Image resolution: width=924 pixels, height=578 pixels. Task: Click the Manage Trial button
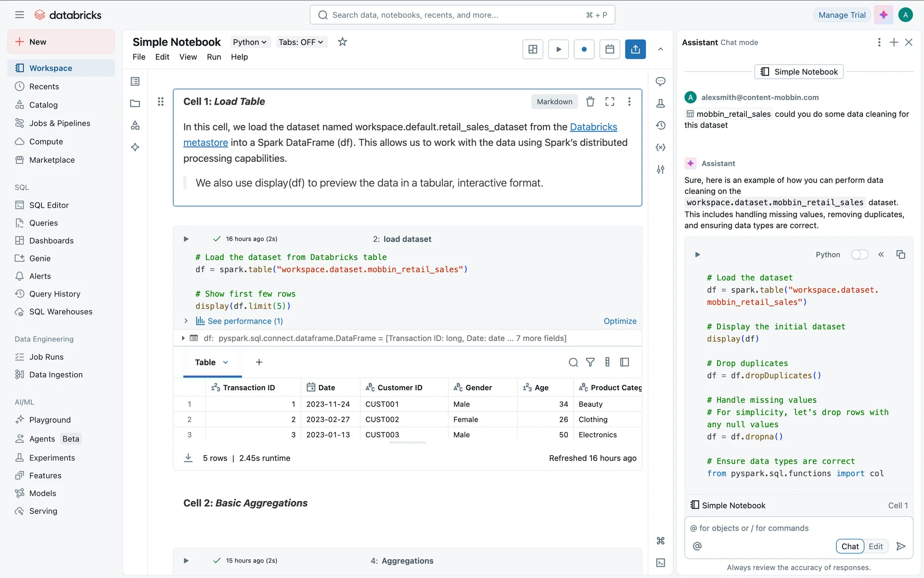(842, 15)
